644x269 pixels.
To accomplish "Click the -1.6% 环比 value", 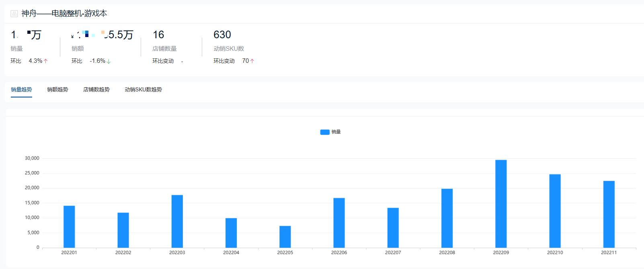I will click(x=98, y=61).
